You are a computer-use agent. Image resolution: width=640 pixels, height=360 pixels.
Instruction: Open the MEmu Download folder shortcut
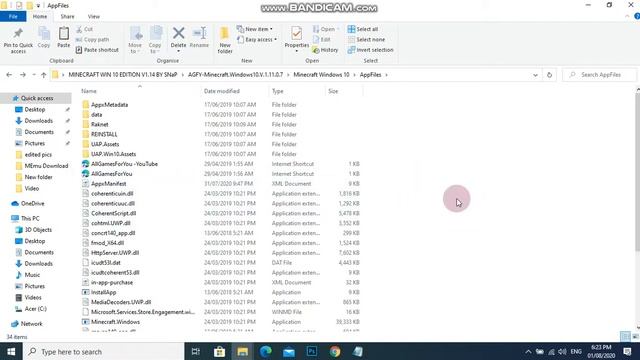pyautogui.click(x=46, y=166)
